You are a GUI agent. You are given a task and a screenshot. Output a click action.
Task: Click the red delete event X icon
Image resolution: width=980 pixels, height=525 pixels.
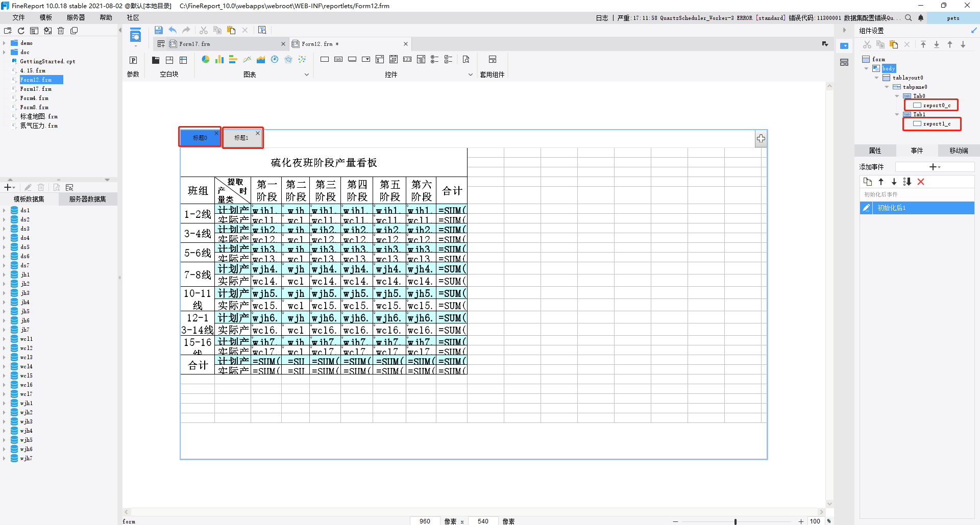[921, 182]
